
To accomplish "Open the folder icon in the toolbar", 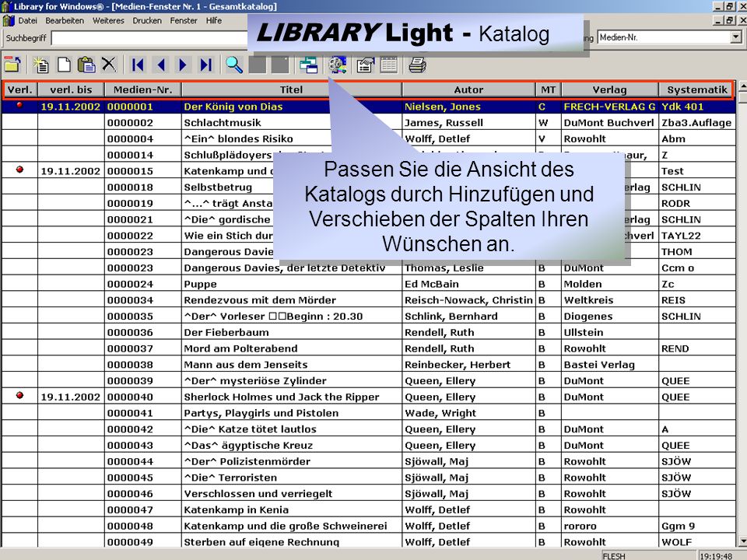I will pyautogui.click(x=12, y=65).
